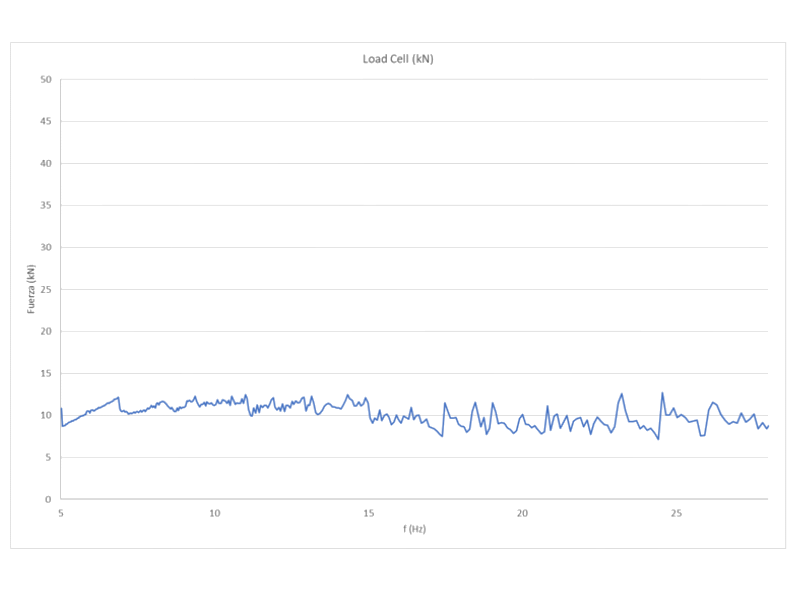Screen dimensions: 800x600
Task: Click the 40 value on the vertical axis
Action: point(45,163)
